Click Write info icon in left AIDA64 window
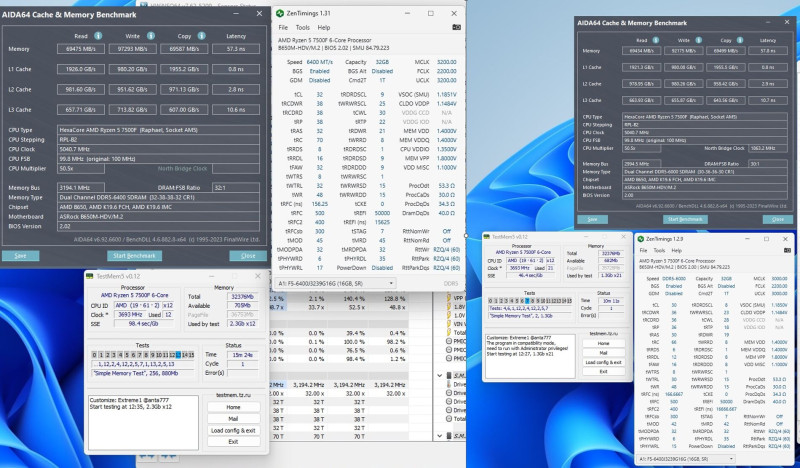800x468 pixels. point(151,36)
